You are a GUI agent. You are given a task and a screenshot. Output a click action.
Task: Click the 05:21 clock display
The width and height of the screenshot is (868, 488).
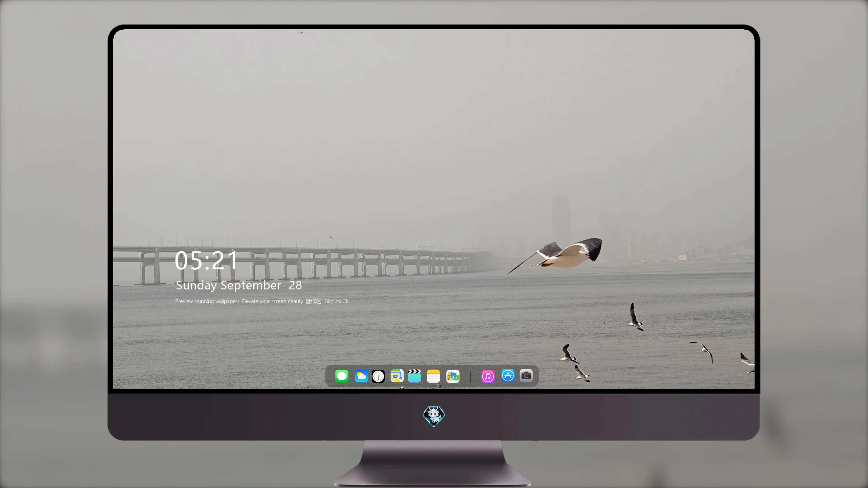(206, 260)
